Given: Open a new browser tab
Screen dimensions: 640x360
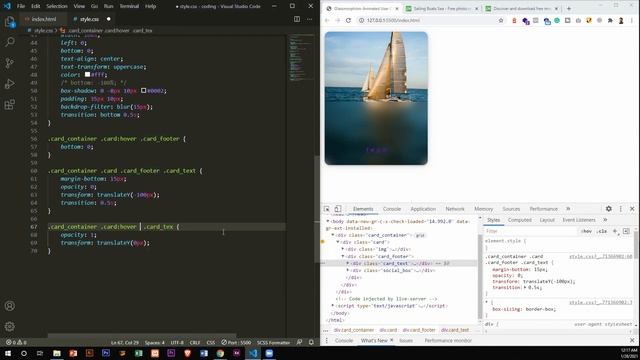Looking at the screenshot, I should 569,8.
